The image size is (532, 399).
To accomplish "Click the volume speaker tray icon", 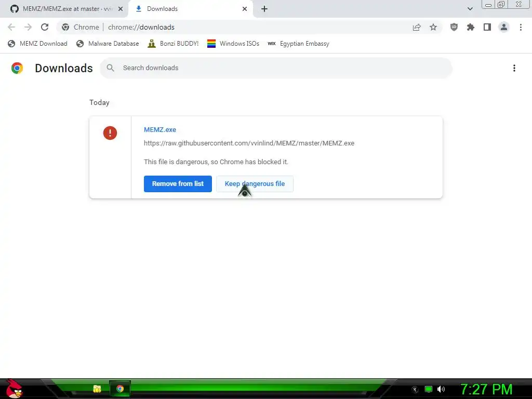I will point(441,389).
